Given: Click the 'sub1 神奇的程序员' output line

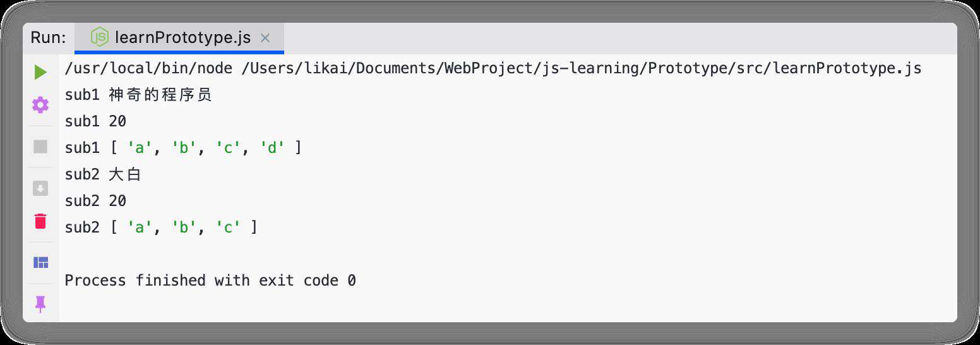Looking at the screenshot, I should pyautogui.click(x=138, y=95).
